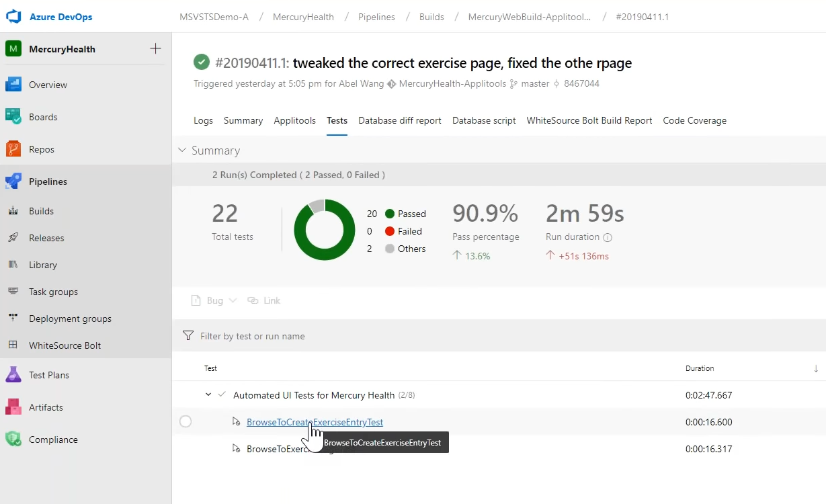Open the Repos sidebar icon
Viewport: 826px width, 504px height.
coord(13,149)
